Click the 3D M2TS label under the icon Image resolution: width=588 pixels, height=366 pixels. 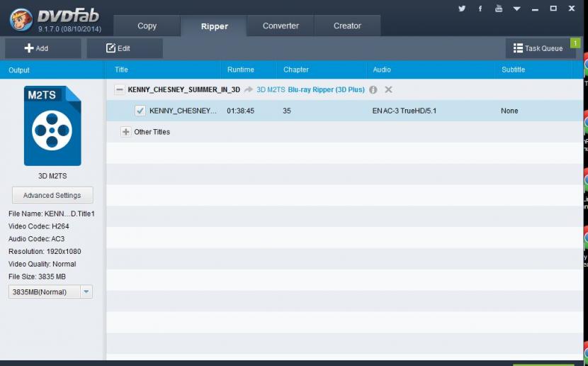[x=52, y=176]
